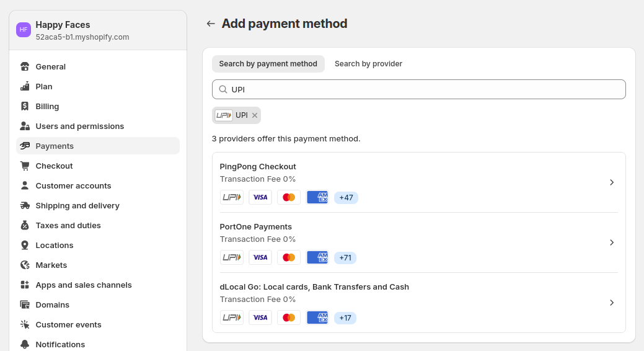Click the back arrow beside Add payment method
Screen dimensions: 644x351
[x=211, y=24]
